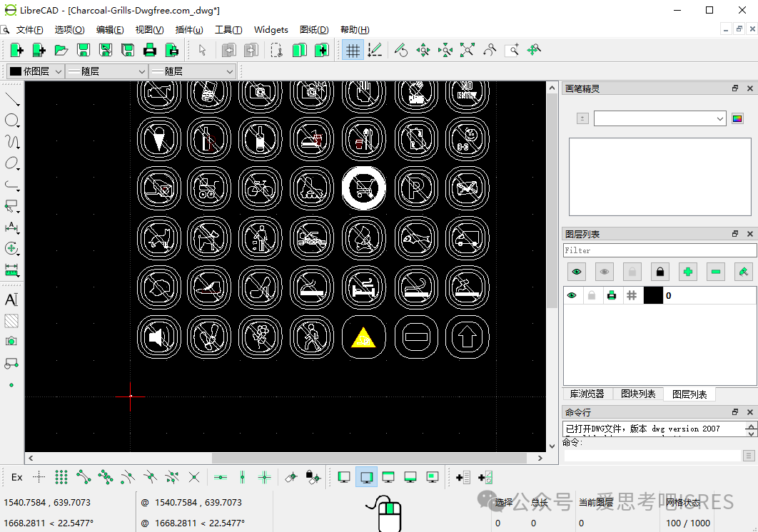Select the Circle tool in left toolbar
The height and width of the screenshot is (532, 758).
(11, 121)
